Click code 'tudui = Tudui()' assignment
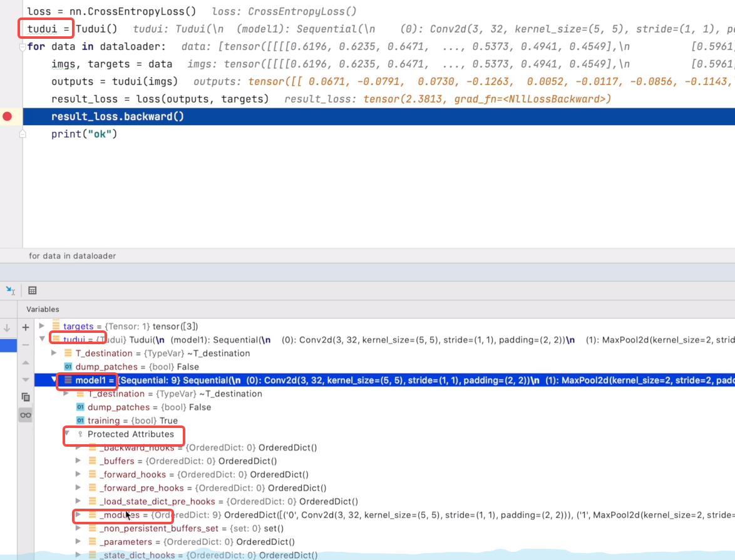Image resolution: width=735 pixels, height=560 pixels. 72,29
